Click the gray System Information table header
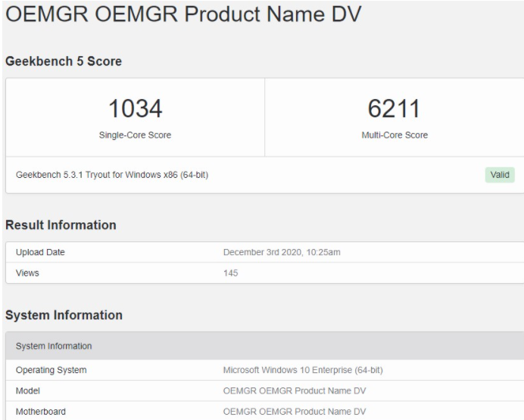The height and width of the screenshot is (420, 524). [265, 346]
